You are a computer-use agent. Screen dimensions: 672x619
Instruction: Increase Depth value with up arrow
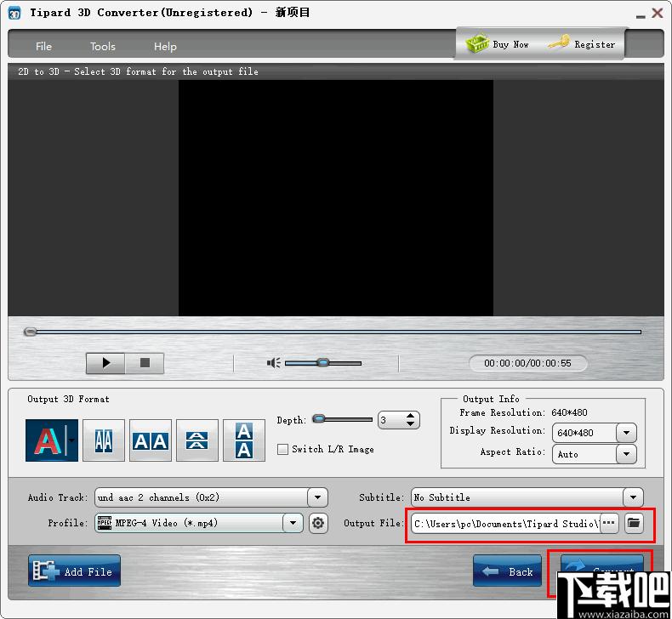pos(411,416)
